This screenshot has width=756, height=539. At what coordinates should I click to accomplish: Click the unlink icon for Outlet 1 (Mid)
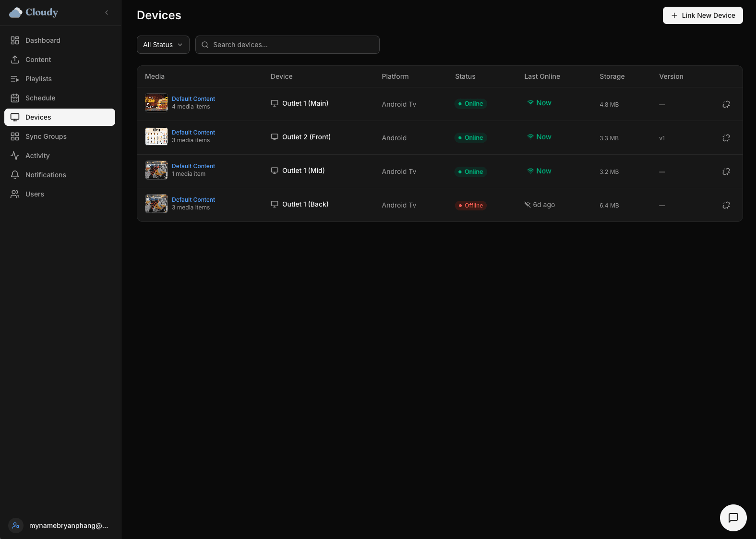tap(726, 171)
